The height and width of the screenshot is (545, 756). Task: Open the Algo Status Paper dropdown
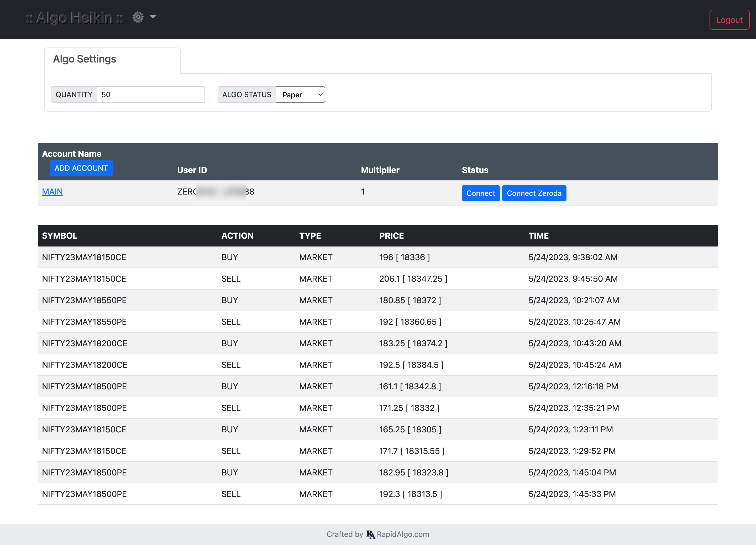[x=300, y=95]
